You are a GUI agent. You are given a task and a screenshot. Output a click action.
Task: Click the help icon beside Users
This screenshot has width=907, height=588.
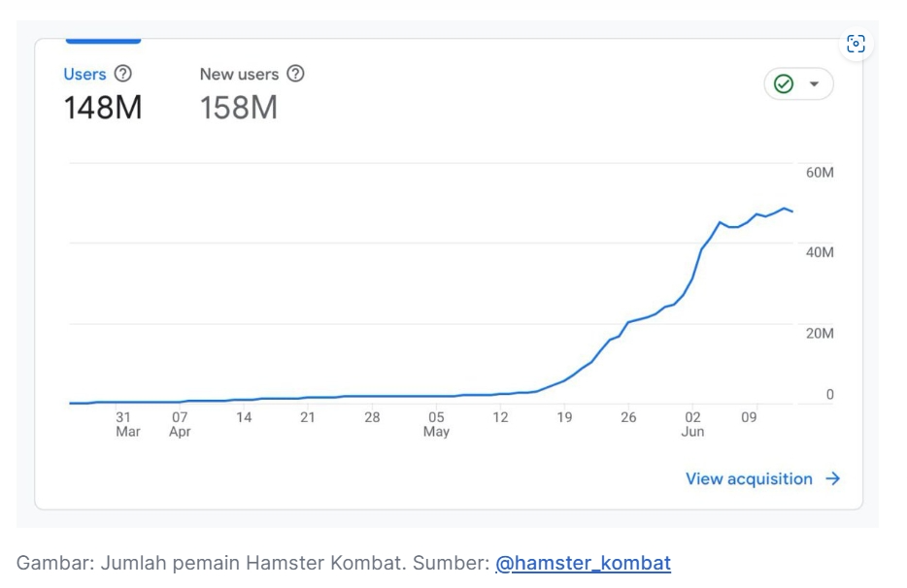tap(122, 74)
